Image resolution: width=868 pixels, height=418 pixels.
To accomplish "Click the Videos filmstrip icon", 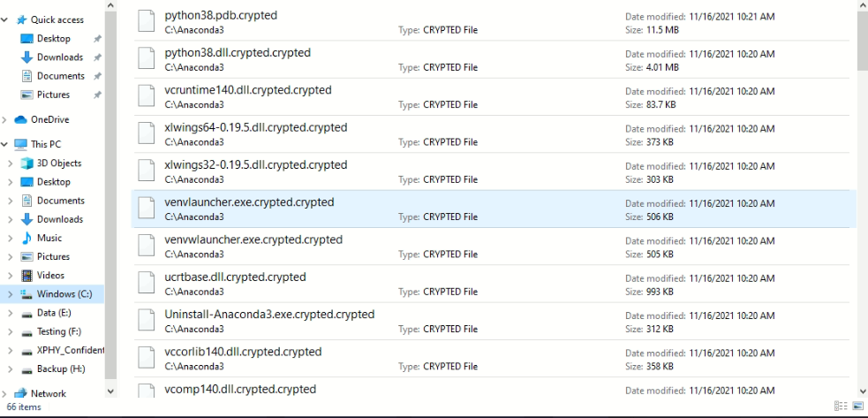I will [x=26, y=275].
